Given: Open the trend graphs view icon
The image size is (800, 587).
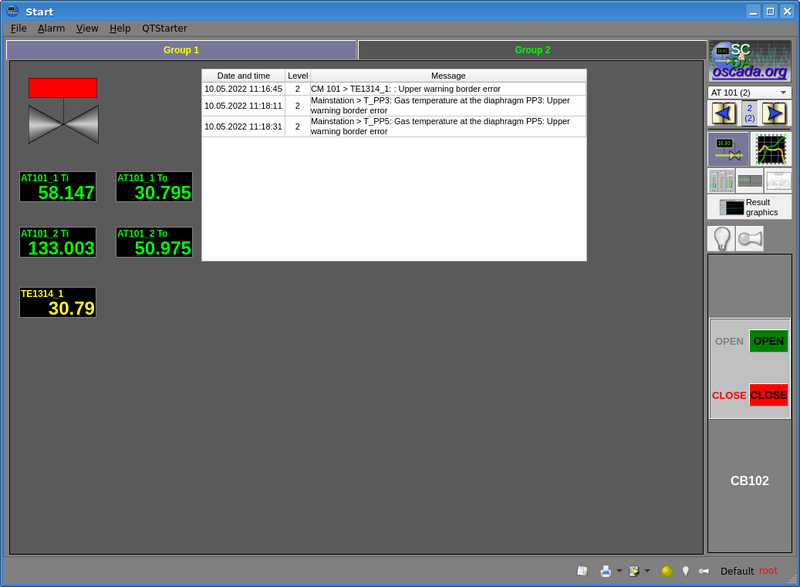Looking at the screenshot, I should (771, 149).
